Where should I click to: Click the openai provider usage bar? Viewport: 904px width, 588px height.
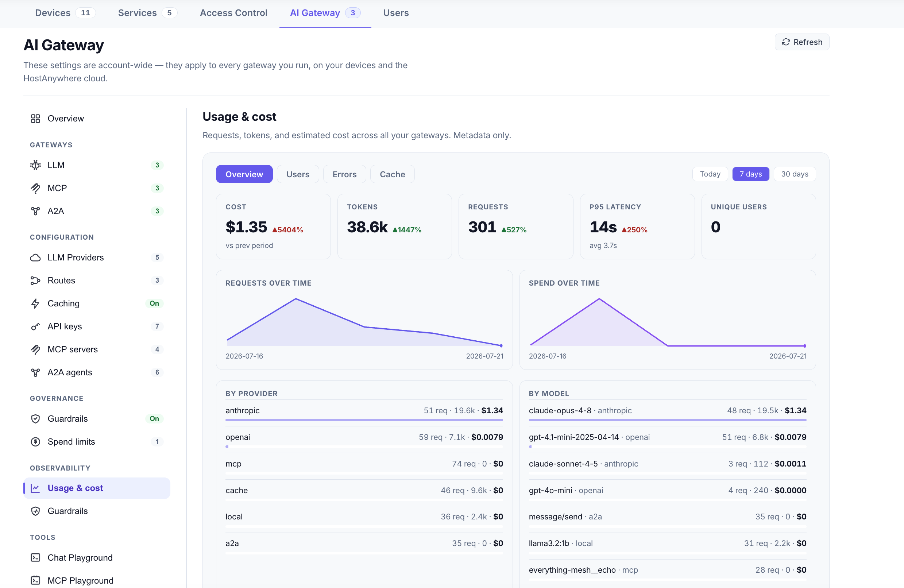coord(364,447)
